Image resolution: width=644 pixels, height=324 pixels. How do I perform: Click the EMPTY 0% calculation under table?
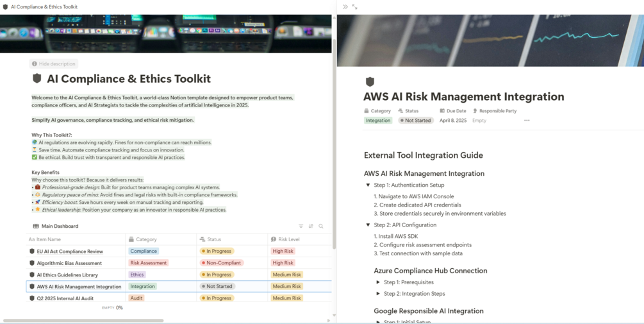(113, 307)
